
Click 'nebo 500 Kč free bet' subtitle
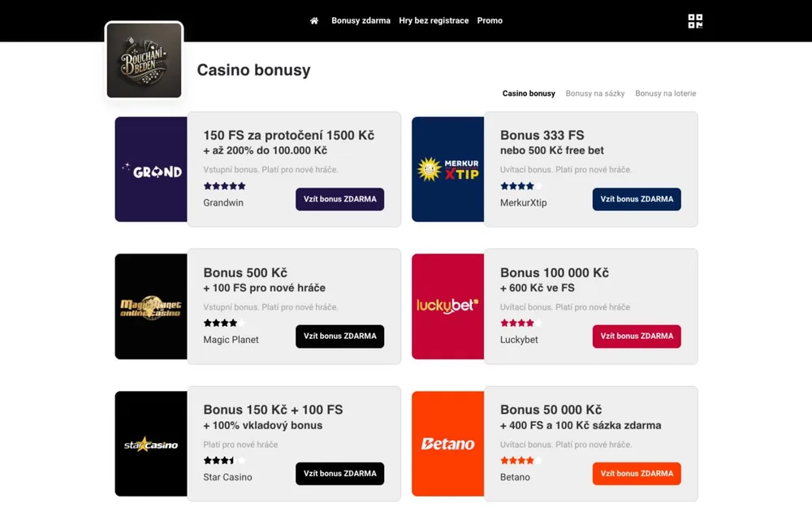click(552, 151)
